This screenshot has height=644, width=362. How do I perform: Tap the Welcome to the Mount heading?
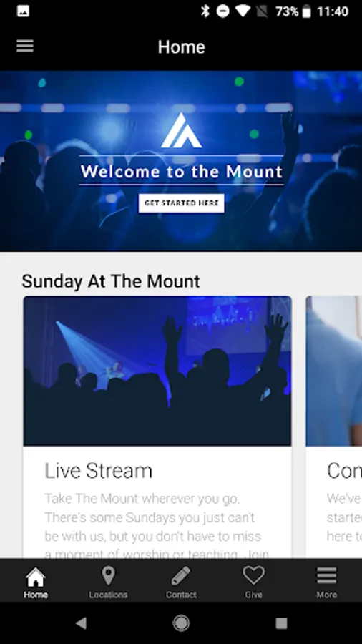(182, 171)
